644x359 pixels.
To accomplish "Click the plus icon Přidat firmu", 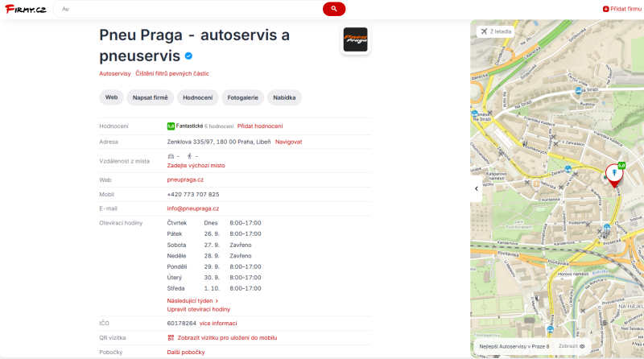I will [x=606, y=9].
